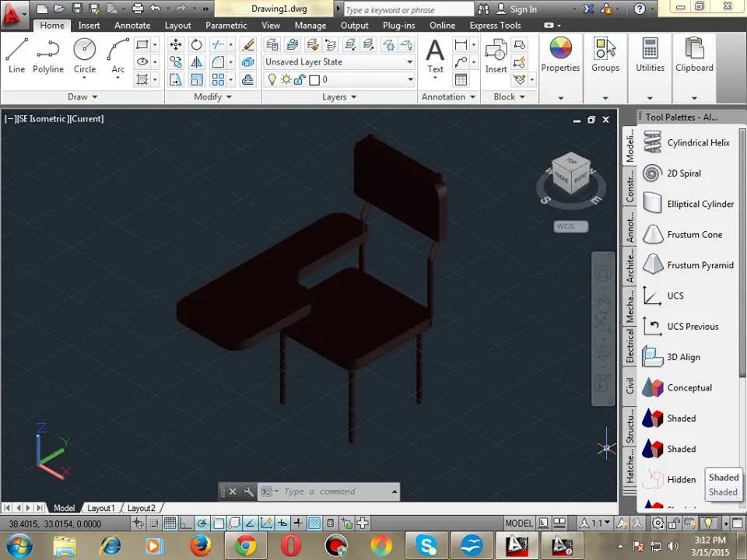Click the Move tool in Modify panel
747x560 pixels.
click(x=175, y=45)
